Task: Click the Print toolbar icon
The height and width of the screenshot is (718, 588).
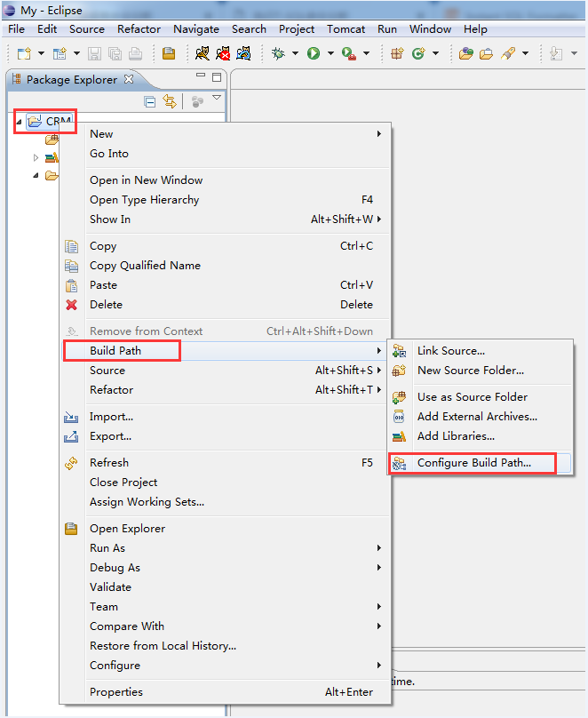Action: pyautogui.click(x=135, y=53)
